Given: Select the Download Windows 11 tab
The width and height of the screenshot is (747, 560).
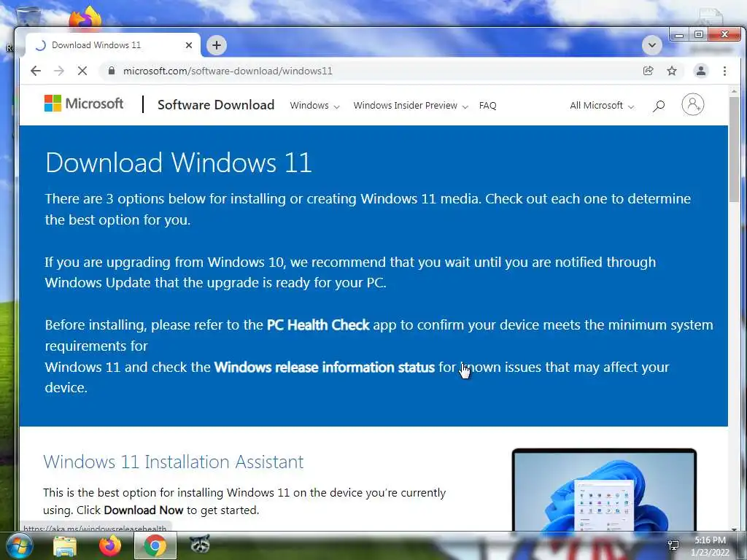Looking at the screenshot, I should 112,45.
